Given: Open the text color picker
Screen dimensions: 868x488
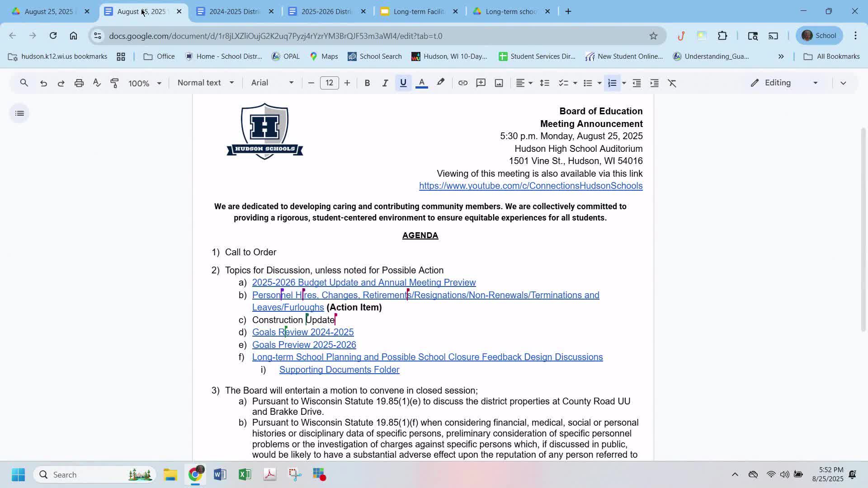Looking at the screenshot, I should (421, 83).
